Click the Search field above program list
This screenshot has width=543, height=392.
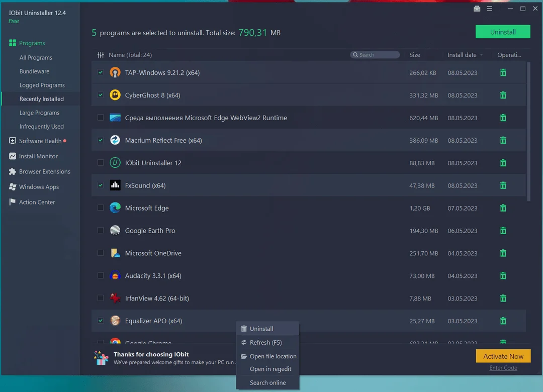point(375,55)
